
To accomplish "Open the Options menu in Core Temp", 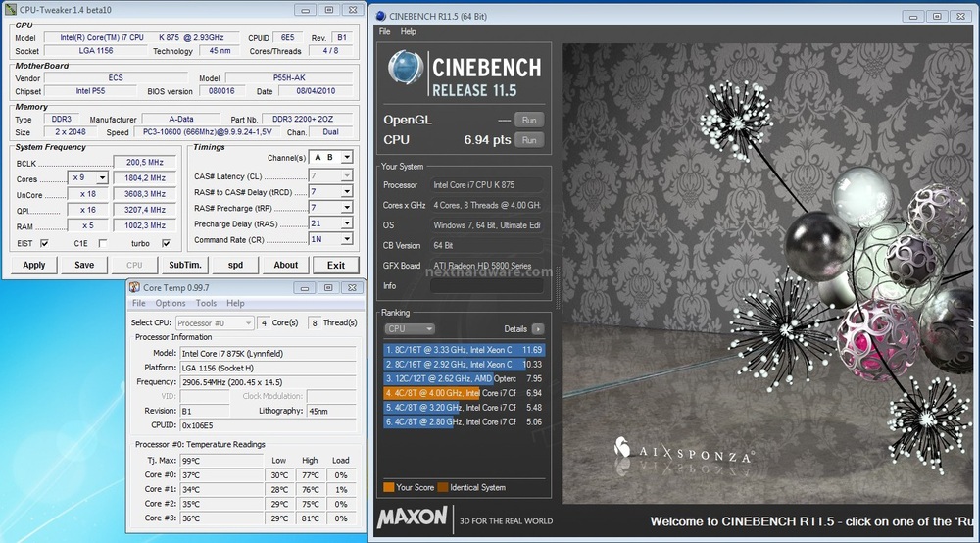I will coord(170,303).
